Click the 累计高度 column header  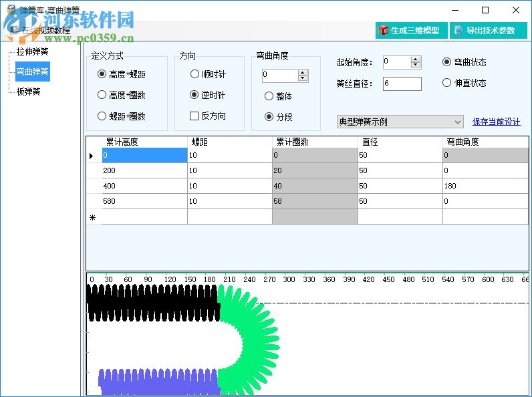point(145,142)
